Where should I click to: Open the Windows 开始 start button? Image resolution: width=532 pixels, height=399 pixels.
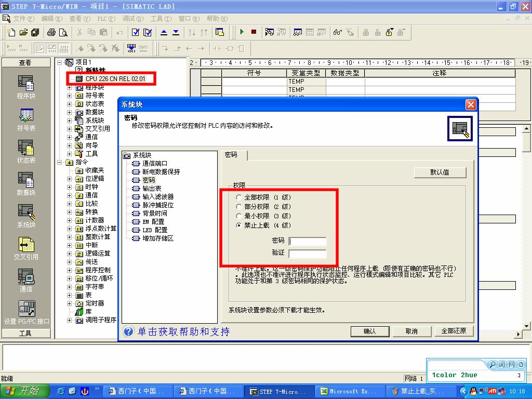coord(25,391)
